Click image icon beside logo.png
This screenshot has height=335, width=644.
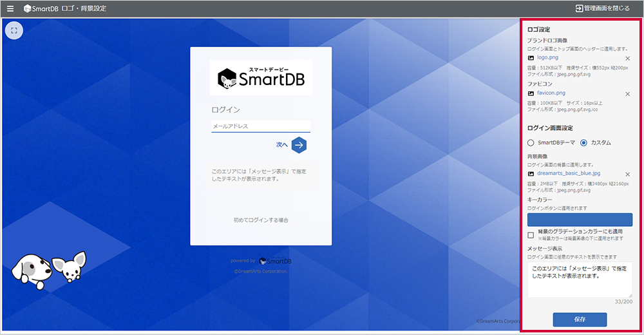(x=531, y=58)
